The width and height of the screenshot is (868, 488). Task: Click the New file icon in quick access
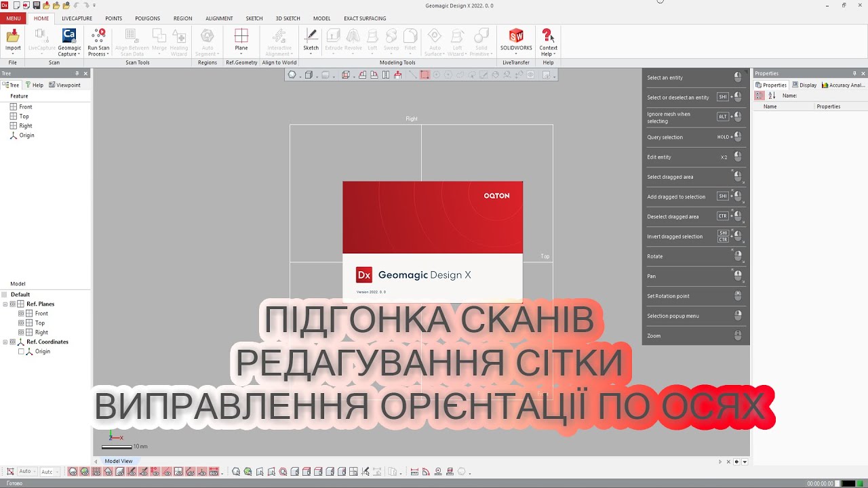pos(16,5)
